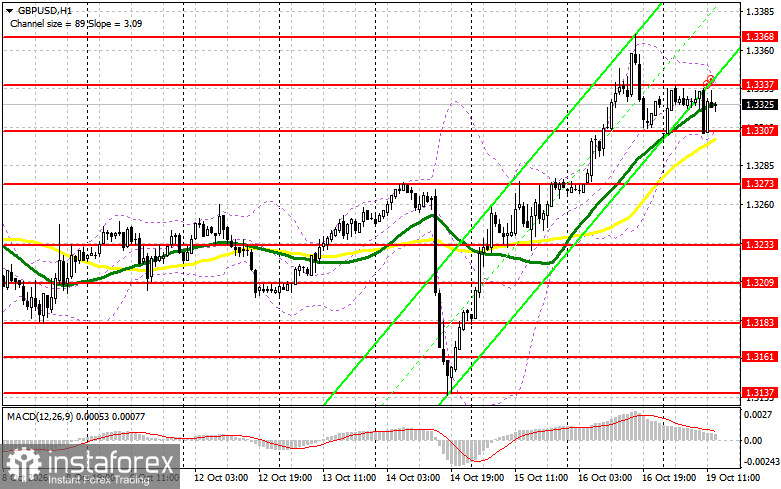Click the black current price label 1.3325
The height and width of the screenshot is (489, 781).
coord(760,105)
